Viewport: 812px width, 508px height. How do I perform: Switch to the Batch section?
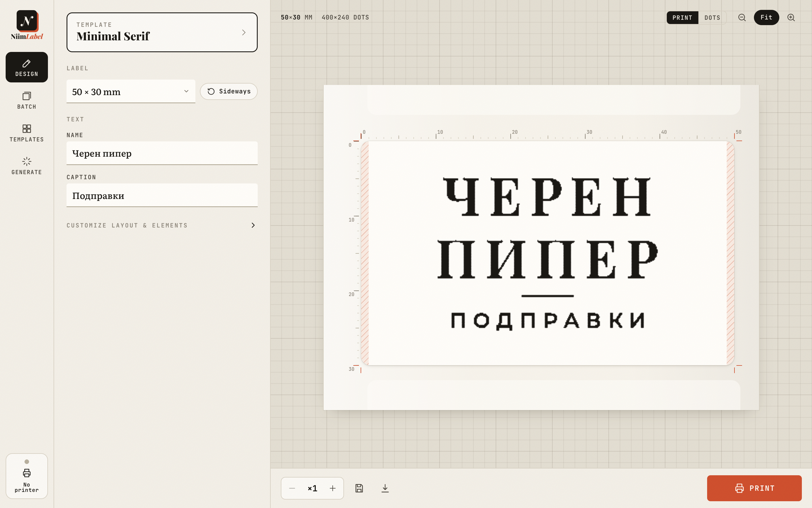pyautogui.click(x=27, y=100)
